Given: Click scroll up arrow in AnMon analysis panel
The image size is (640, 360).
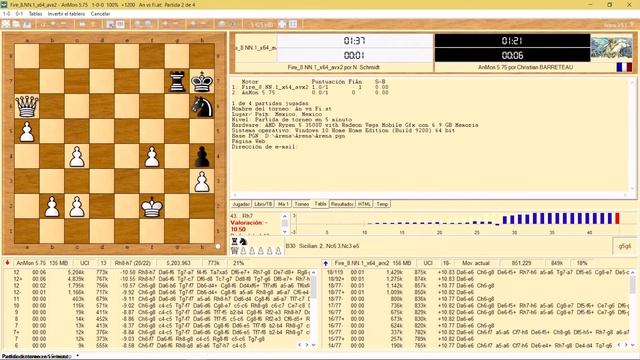Looking at the screenshot, I should pos(313,272).
